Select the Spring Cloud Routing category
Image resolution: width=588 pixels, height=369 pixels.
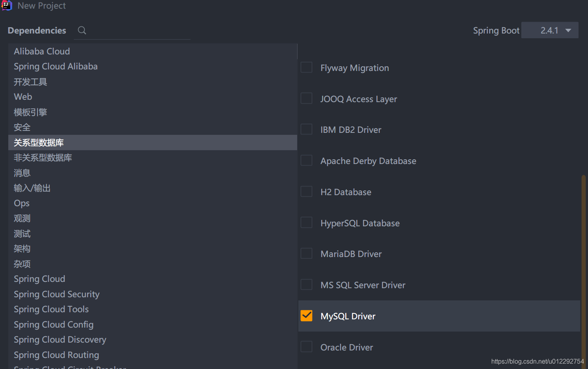tap(153, 355)
